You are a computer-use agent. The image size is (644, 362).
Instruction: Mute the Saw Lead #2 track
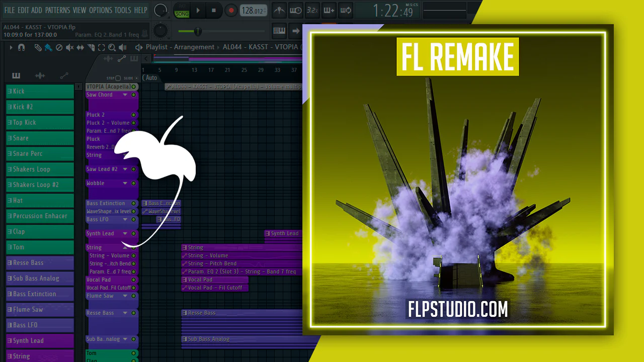coord(134,169)
